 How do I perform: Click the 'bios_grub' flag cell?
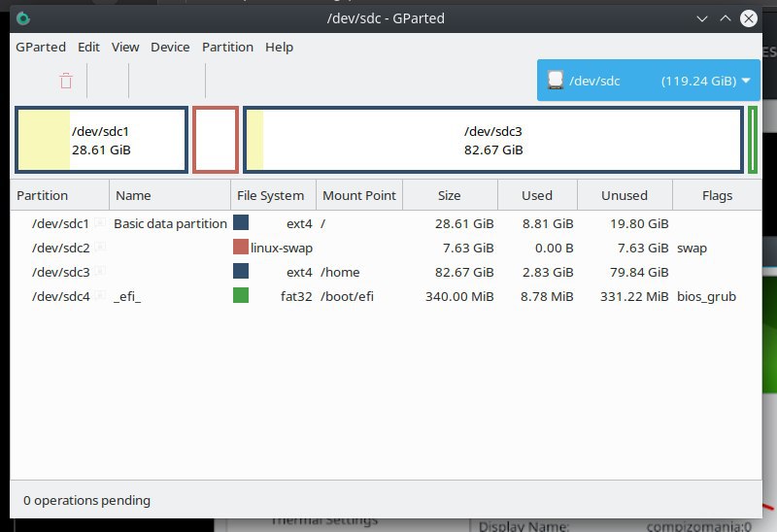click(706, 297)
